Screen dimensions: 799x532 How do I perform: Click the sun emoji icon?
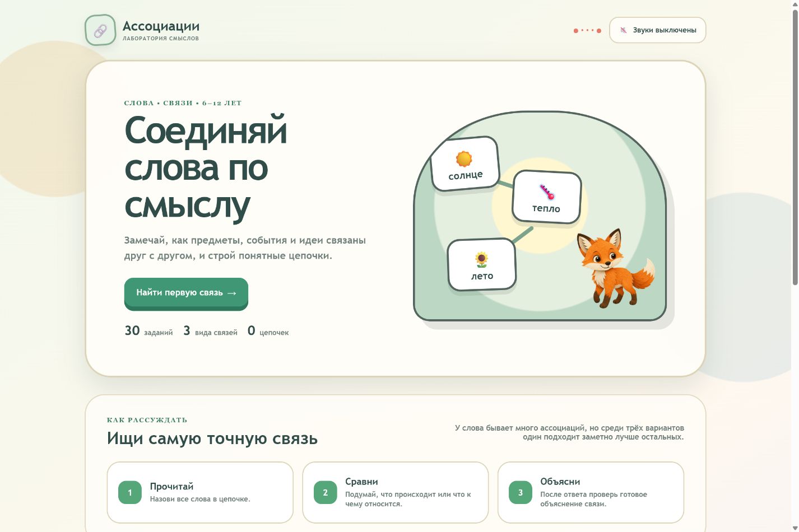pos(464,159)
